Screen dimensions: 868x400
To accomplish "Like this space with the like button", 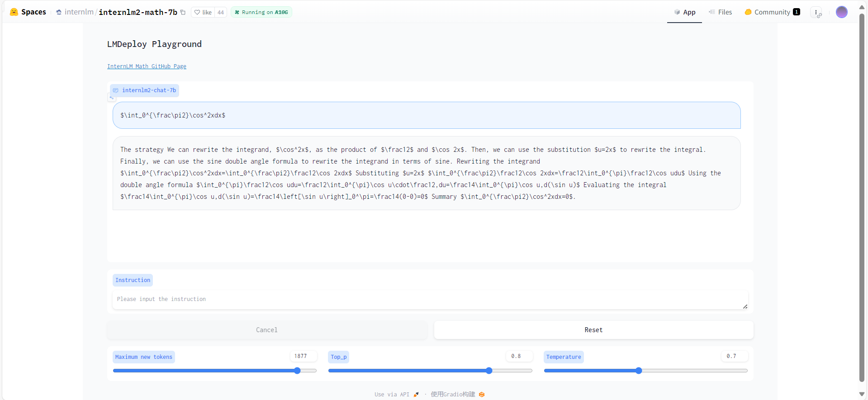I will click(203, 12).
